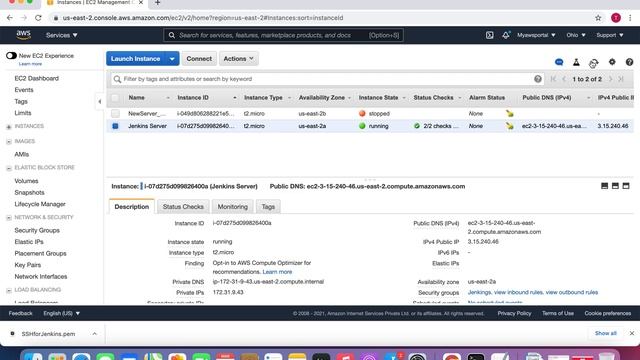640x360 pixels.
Task: Bookmark this page with star icon
Action: (598, 18)
